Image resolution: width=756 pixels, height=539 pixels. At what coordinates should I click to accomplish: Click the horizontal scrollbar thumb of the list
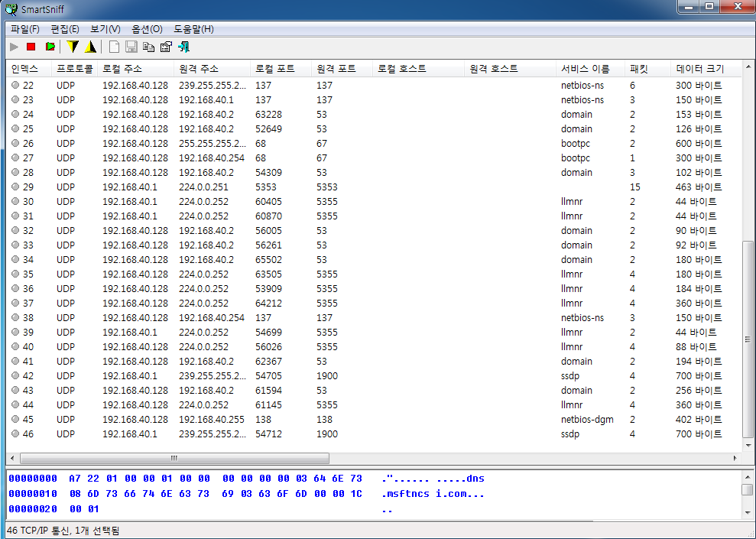click(x=174, y=458)
